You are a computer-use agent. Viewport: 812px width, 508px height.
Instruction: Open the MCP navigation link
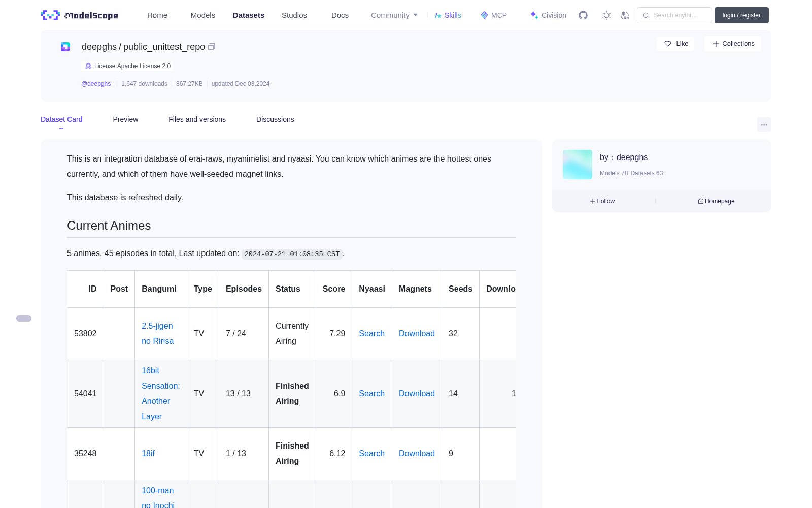[493, 15]
